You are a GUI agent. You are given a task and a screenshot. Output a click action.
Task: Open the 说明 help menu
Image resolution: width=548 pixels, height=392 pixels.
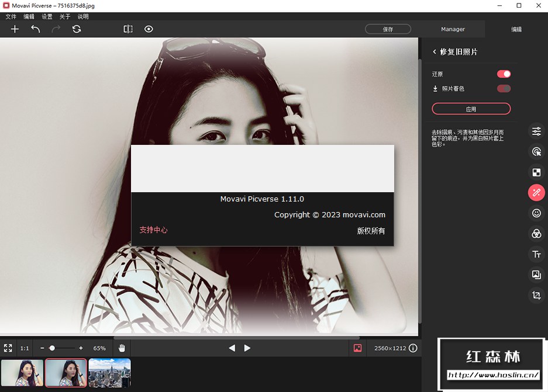[83, 16]
